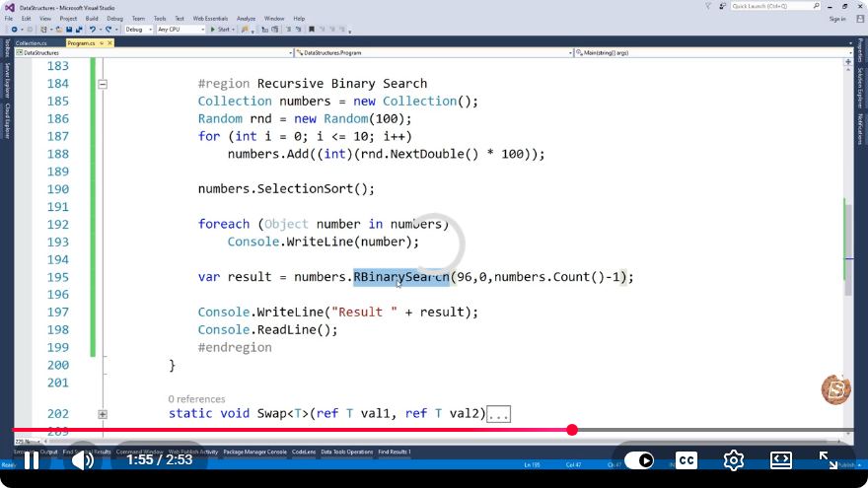Screen dimensions: 868x488
Task: Click the Navigate Backward toolbar icon
Action: pyautogui.click(x=15, y=30)
